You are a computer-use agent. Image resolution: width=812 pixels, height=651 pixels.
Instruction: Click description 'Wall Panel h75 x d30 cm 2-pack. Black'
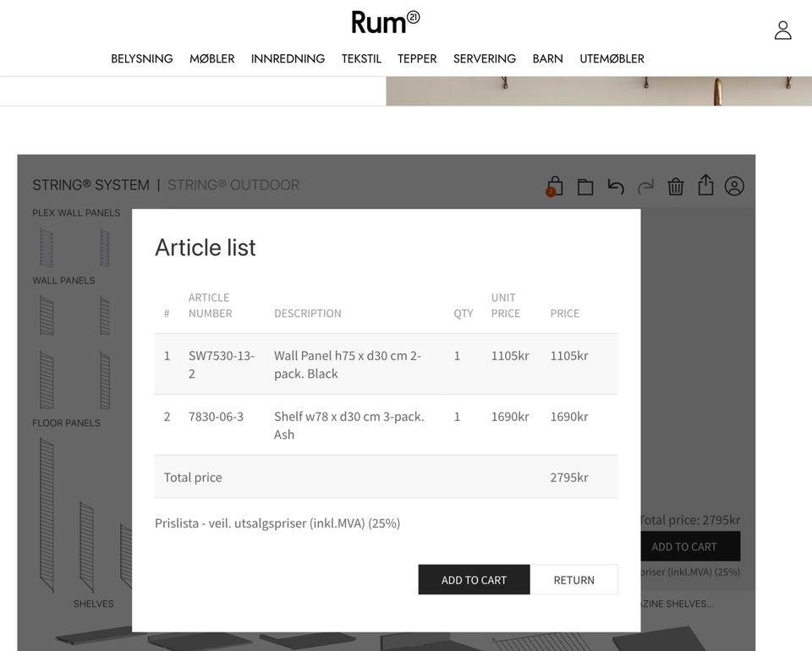pyautogui.click(x=348, y=364)
